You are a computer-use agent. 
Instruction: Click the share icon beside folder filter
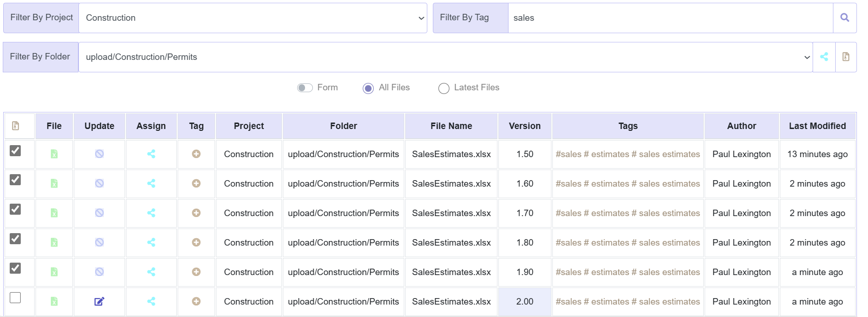click(x=824, y=57)
